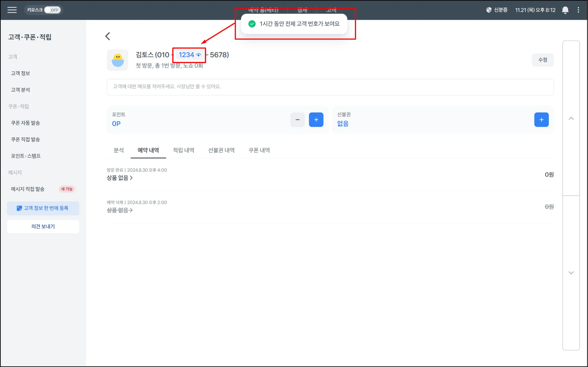Toggle the 키오스크 OFF switch
Image resolution: width=588 pixels, height=367 pixels.
click(x=52, y=10)
